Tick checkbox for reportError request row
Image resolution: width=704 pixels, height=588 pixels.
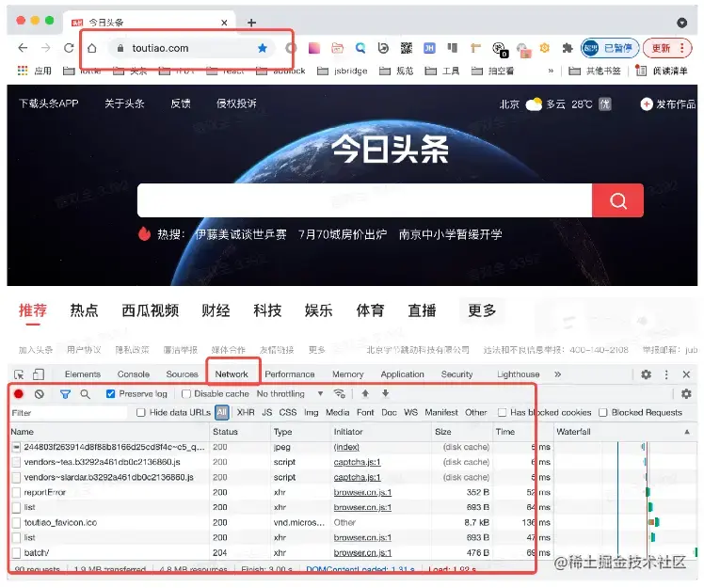coord(17,492)
